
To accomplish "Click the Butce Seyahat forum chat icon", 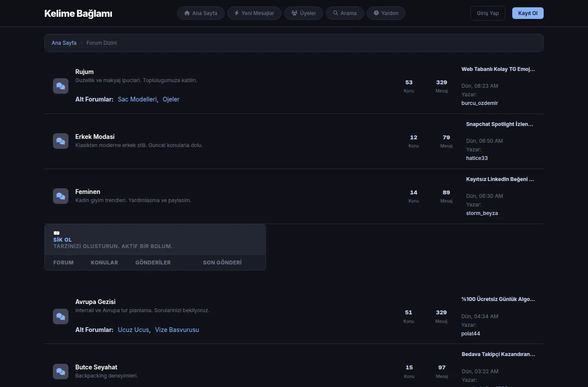I will 61,372.
